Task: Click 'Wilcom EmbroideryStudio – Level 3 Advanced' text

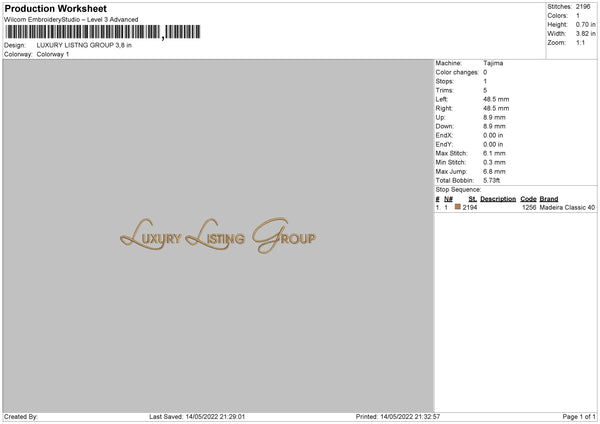Action: click(x=71, y=20)
